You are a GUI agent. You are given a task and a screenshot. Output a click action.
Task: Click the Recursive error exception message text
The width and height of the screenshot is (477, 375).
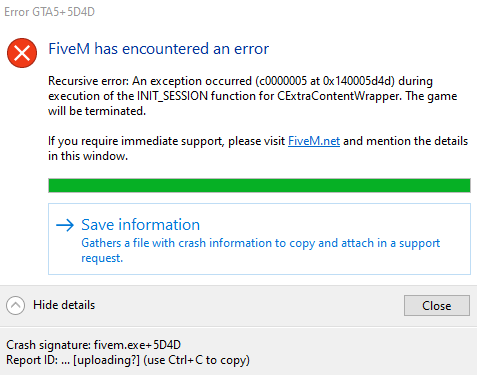[x=252, y=96]
